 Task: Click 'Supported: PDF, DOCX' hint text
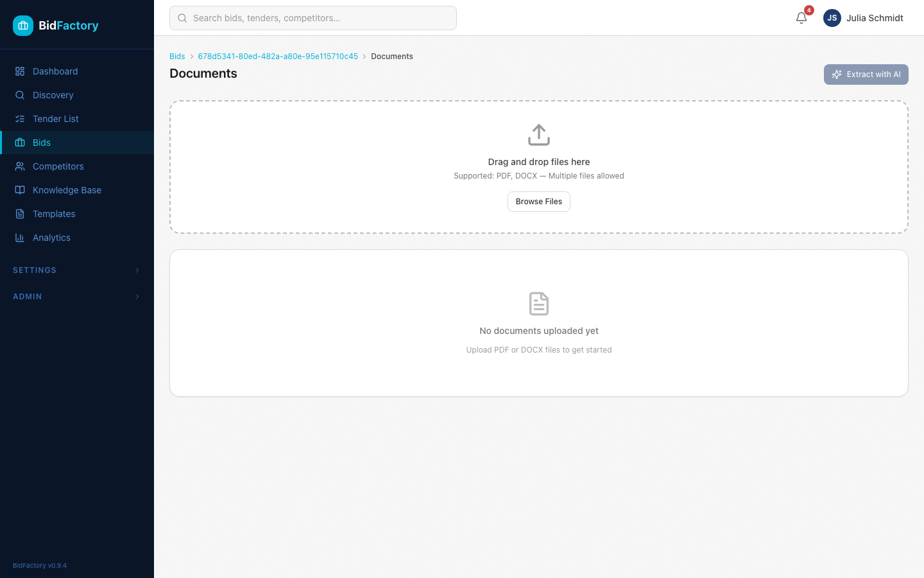[x=539, y=176]
